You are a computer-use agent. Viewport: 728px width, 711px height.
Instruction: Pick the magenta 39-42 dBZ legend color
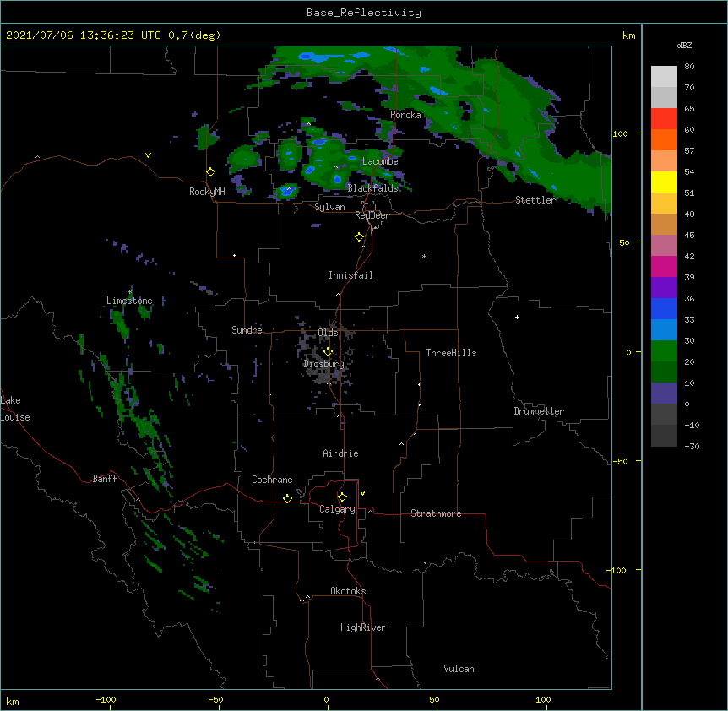click(664, 266)
